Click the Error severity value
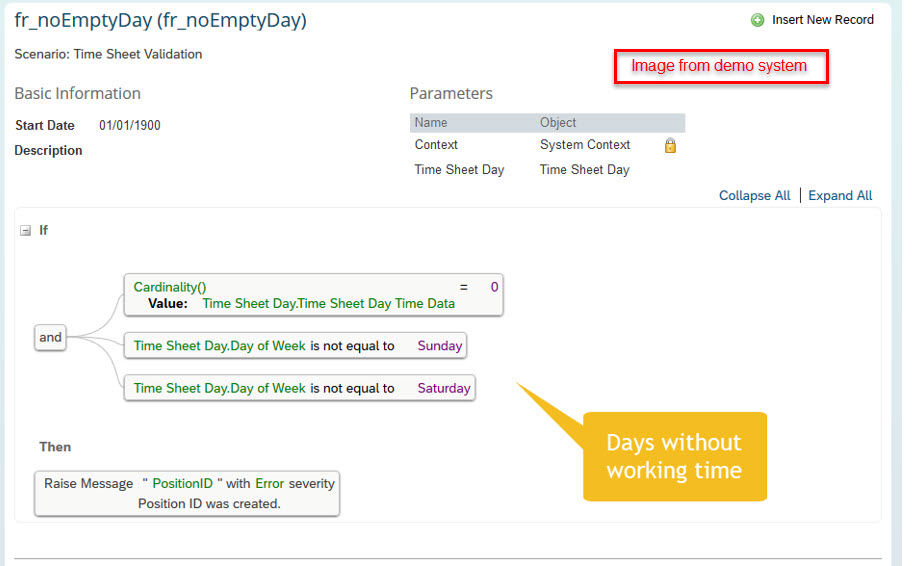The width and height of the screenshot is (915, 566). (x=270, y=483)
